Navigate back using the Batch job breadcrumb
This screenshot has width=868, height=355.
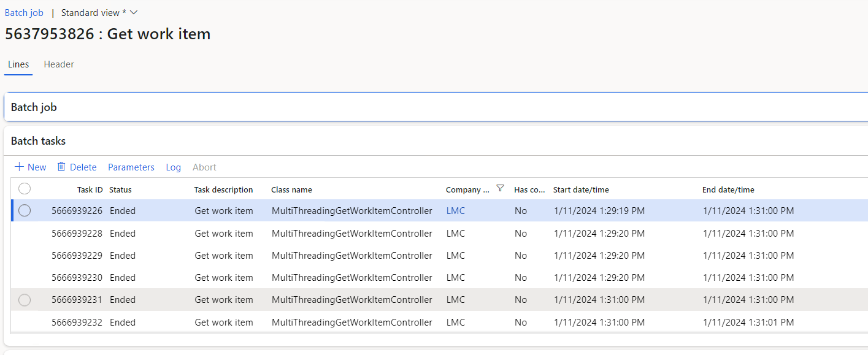coord(24,12)
